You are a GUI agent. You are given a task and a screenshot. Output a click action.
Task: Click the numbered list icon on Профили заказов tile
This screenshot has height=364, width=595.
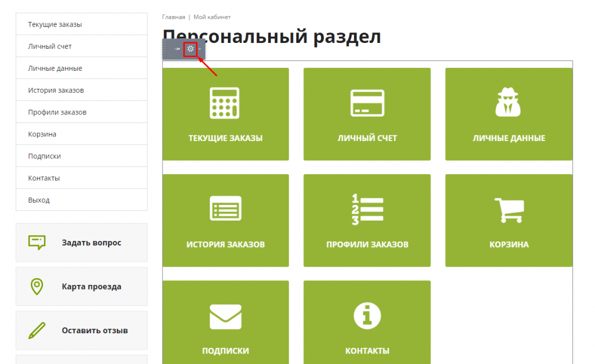[x=367, y=210]
